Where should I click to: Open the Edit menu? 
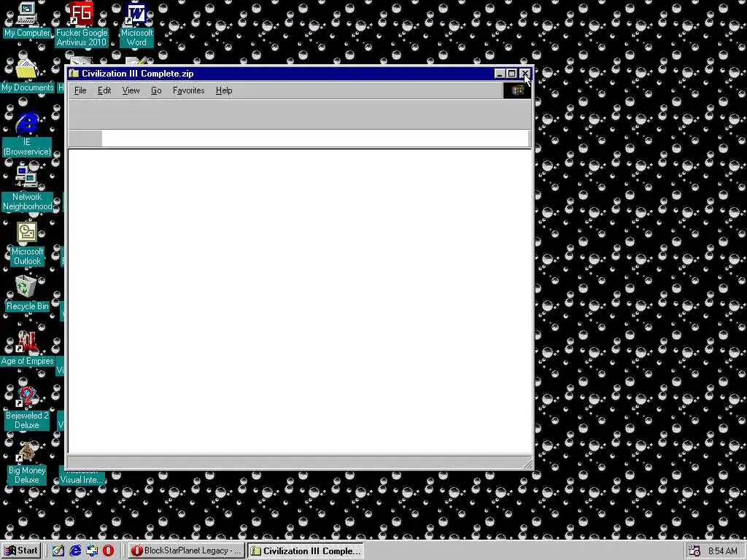coord(104,90)
